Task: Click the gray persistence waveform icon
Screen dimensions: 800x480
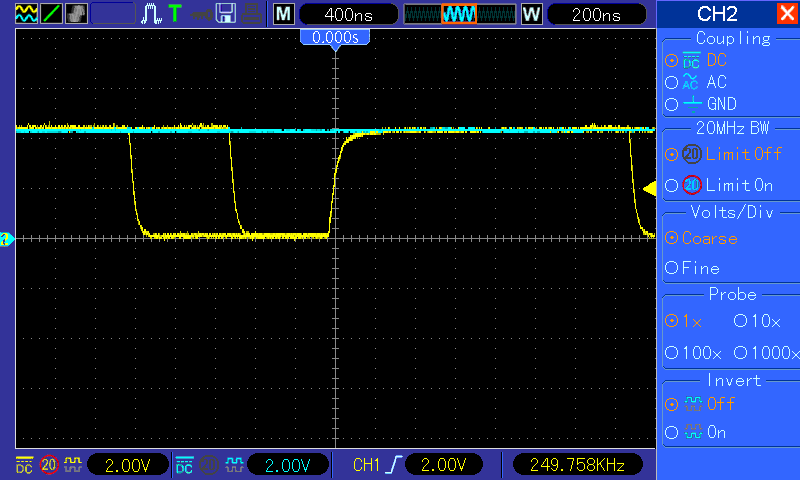Action: 76,14
